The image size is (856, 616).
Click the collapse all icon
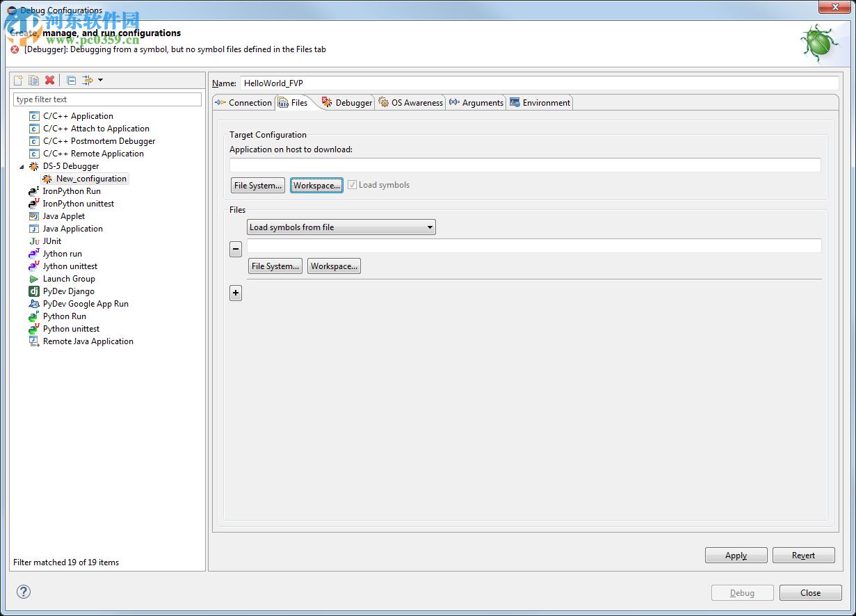tap(71, 81)
